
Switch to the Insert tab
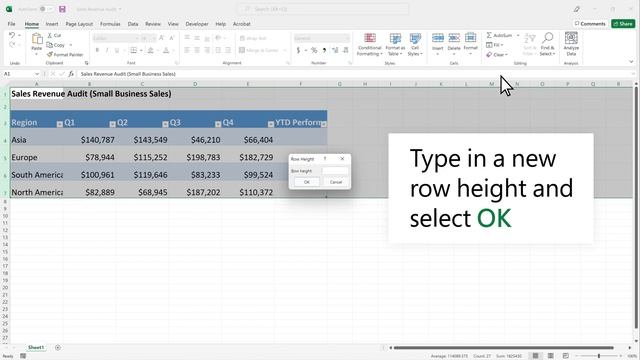pos(52,24)
